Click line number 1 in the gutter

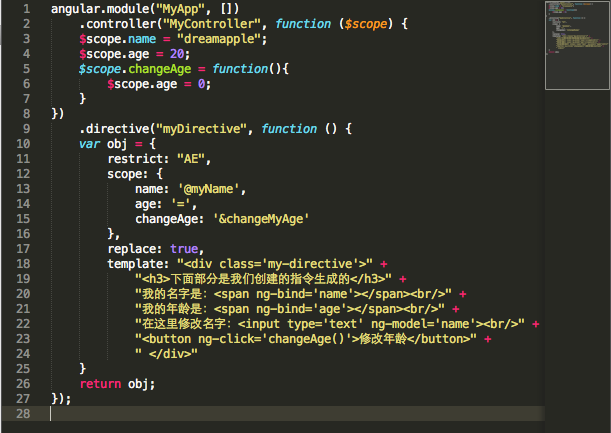(x=26, y=8)
